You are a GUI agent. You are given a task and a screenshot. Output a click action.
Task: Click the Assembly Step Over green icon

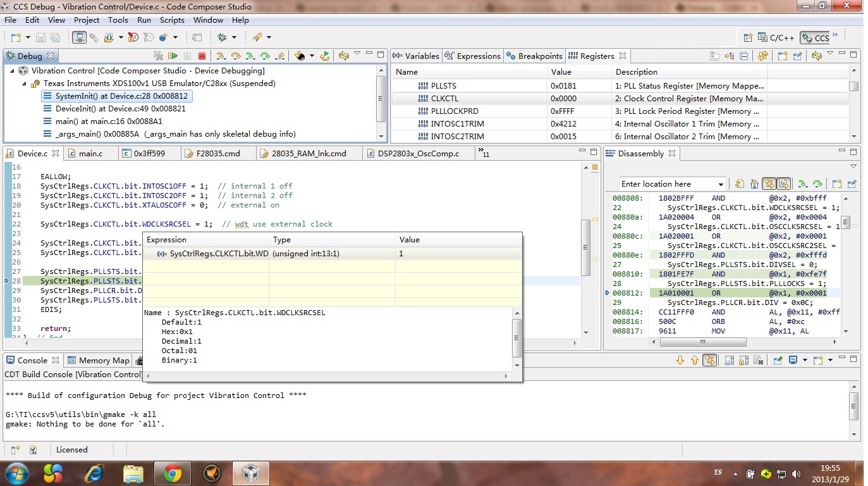265,56
